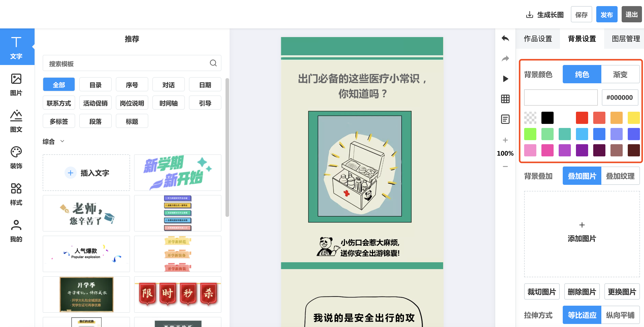Select 渐变 gradient background mode
The width and height of the screenshot is (644, 327).
[x=620, y=74]
